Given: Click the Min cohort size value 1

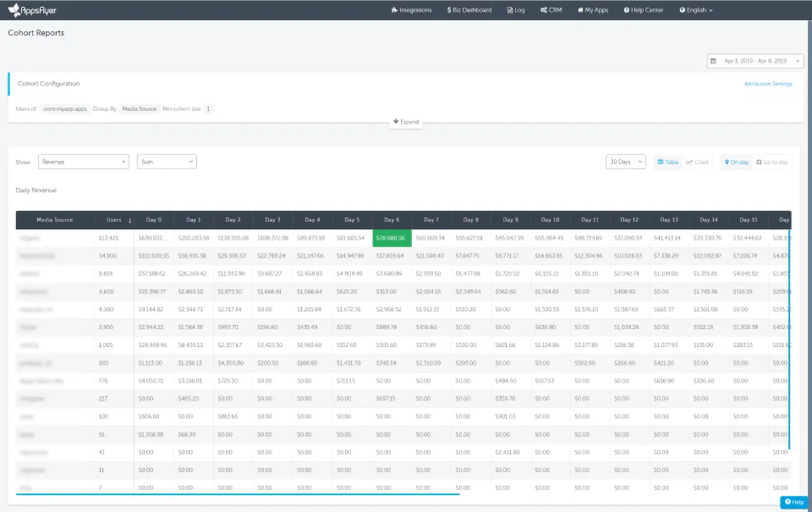Looking at the screenshot, I should (x=208, y=108).
